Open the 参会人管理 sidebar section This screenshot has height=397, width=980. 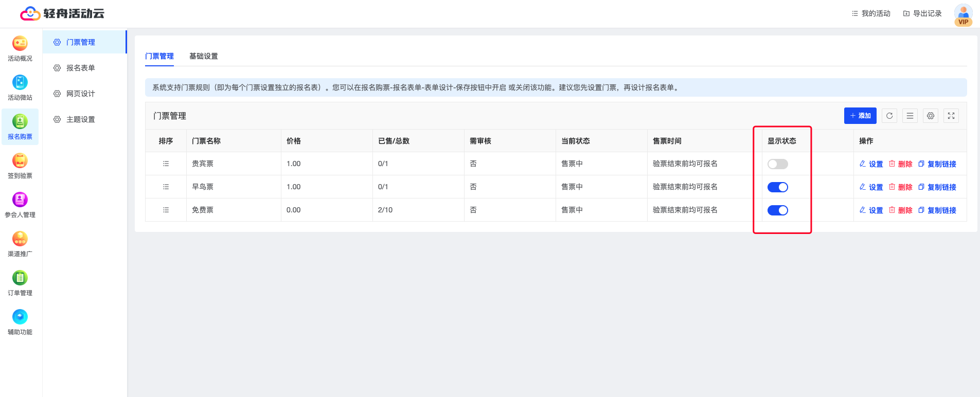[x=20, y=206]
